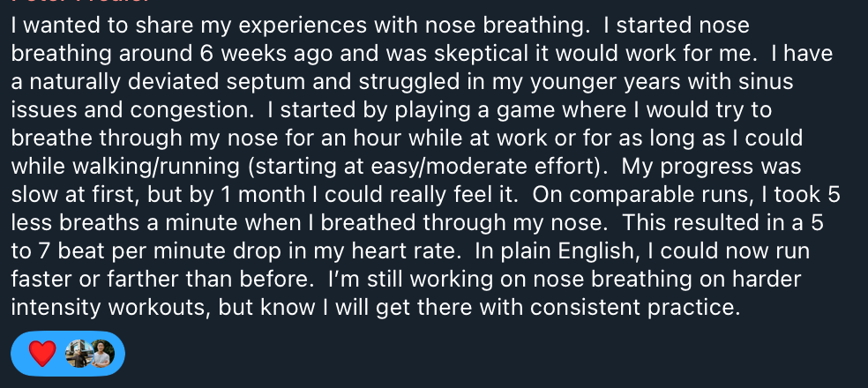This screenshot has width=868, height=388.
Task: Click the partially visible sender name
Action: click(80, 2)
